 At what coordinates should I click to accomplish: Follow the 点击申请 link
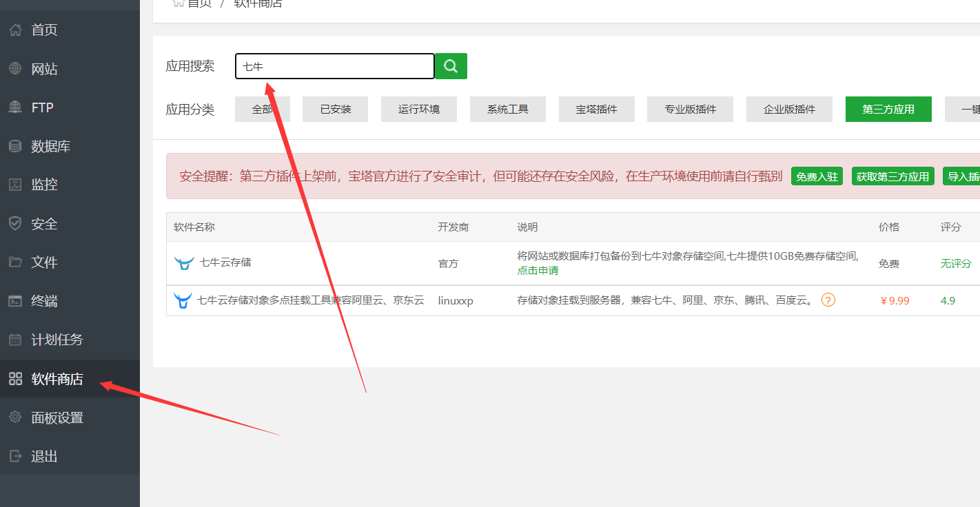[x=538, y=271]
